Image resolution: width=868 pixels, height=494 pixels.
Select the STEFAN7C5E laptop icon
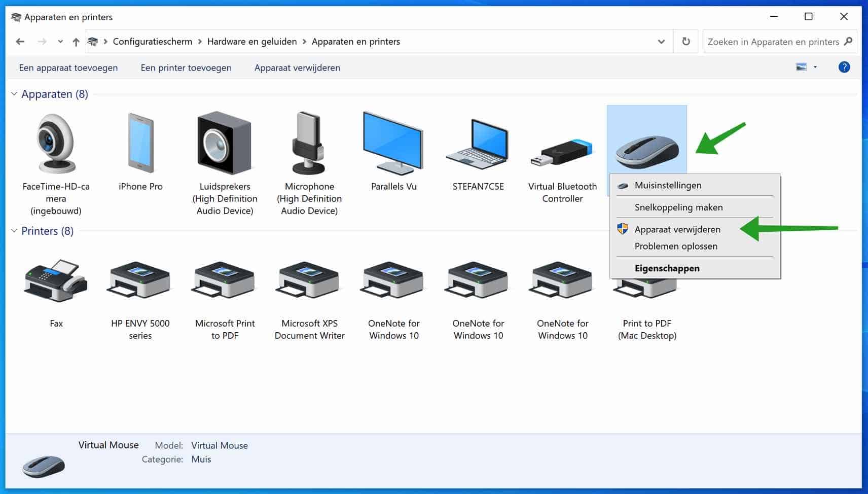tap(478, 144)
